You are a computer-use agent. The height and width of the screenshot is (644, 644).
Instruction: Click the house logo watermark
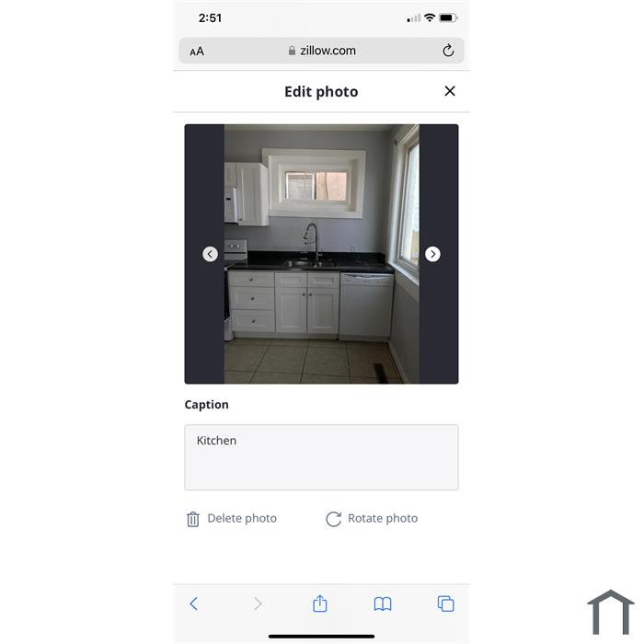611,612
